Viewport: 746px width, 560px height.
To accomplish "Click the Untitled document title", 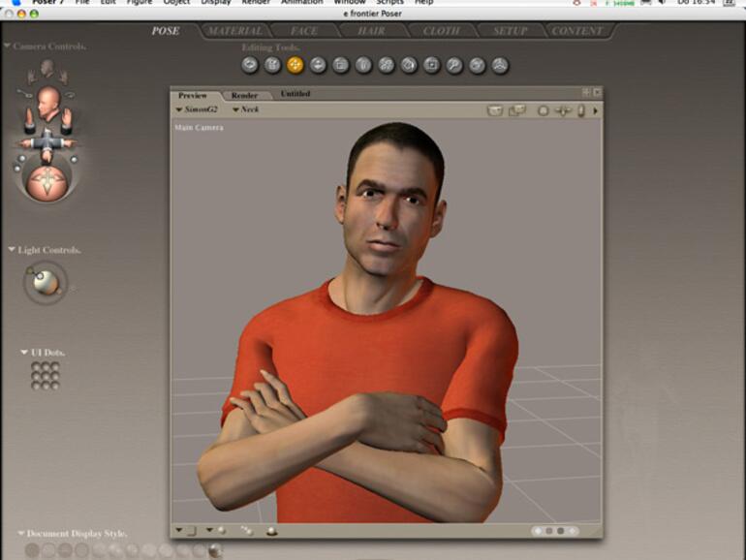I will [x=295, y=94].
